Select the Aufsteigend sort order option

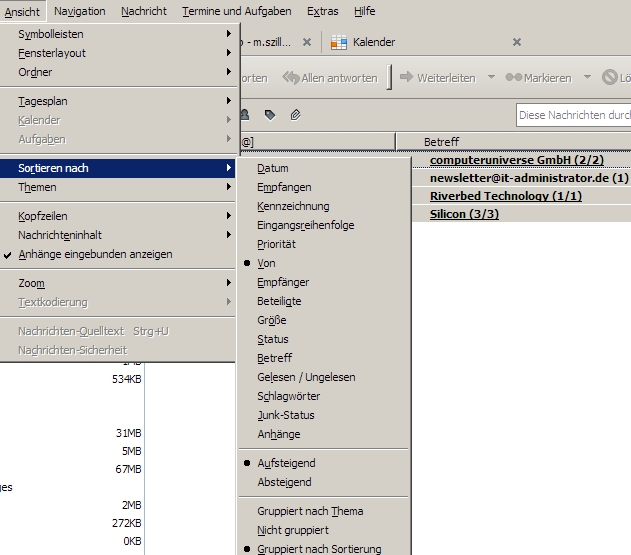tap(286, 463)
